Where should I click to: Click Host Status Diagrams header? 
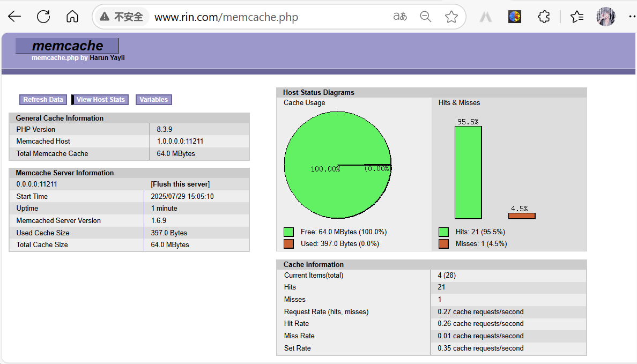(432, 93)
